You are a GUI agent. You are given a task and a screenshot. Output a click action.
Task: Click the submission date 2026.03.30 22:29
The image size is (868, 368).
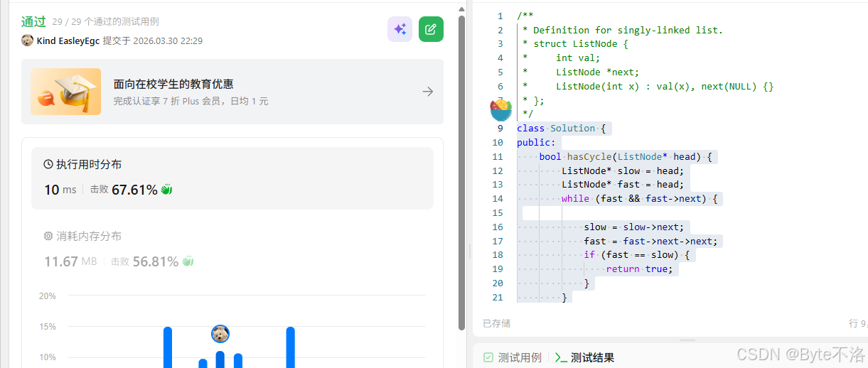[x=167, y=41]
